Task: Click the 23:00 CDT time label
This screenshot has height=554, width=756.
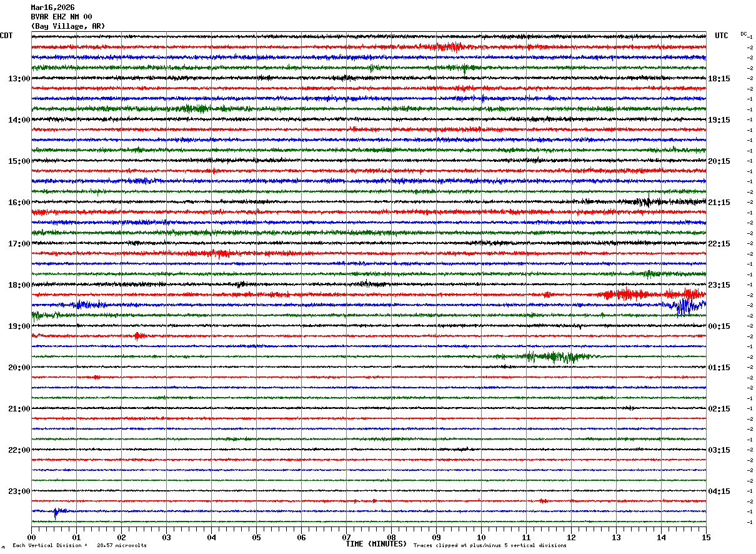Action: coord(19,491)
